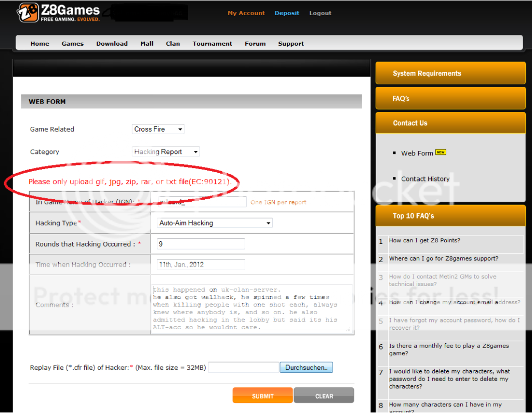This screenshot has height=415, width=532.
Task: Open the Category dropdown showing Hacking Report
Action: tap(166, 152)
